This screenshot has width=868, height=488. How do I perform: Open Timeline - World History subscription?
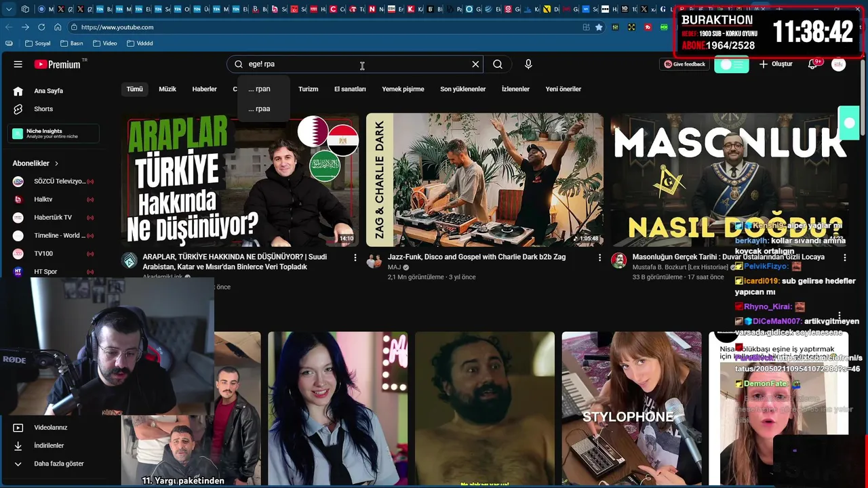point(53,236)
